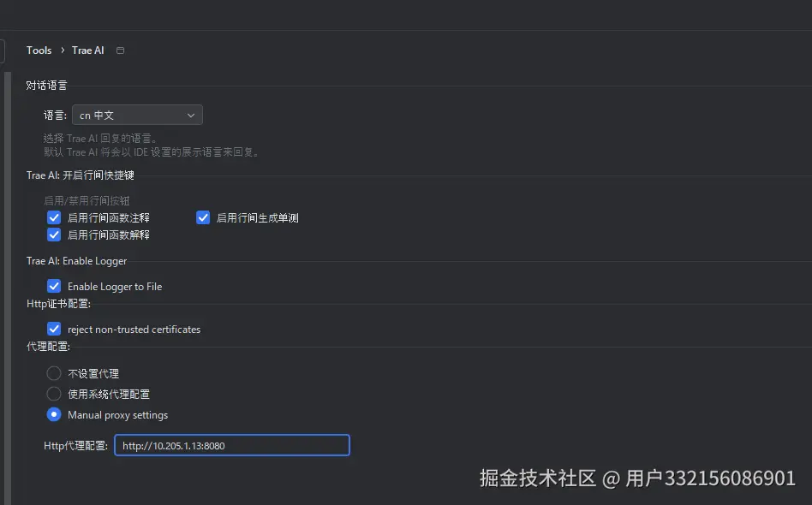
Task: Click the Trae AI Enable Logger section header
Action: tap(77, 260)
